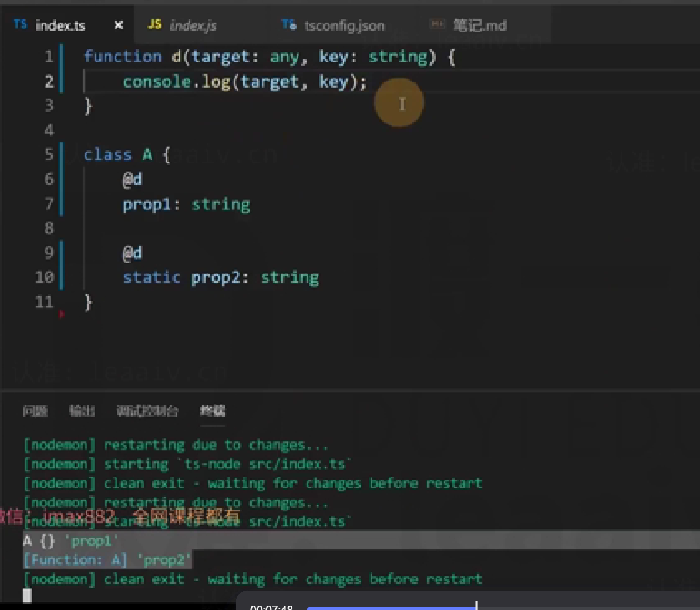Click the file icon on tsconfig.json tab
Screen dimensions: 700x610
click(289, 24)
